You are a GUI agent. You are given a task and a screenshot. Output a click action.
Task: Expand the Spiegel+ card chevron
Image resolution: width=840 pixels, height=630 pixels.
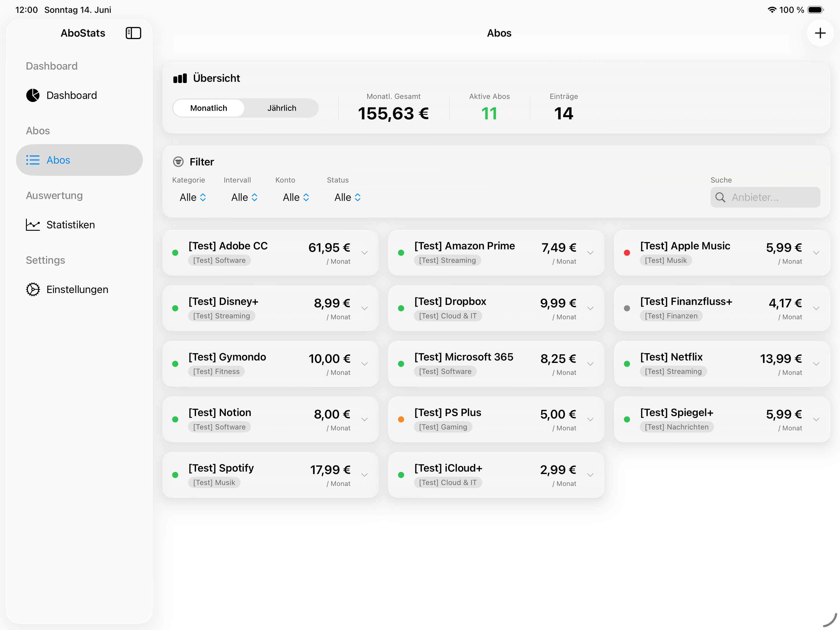pos(816,419)
